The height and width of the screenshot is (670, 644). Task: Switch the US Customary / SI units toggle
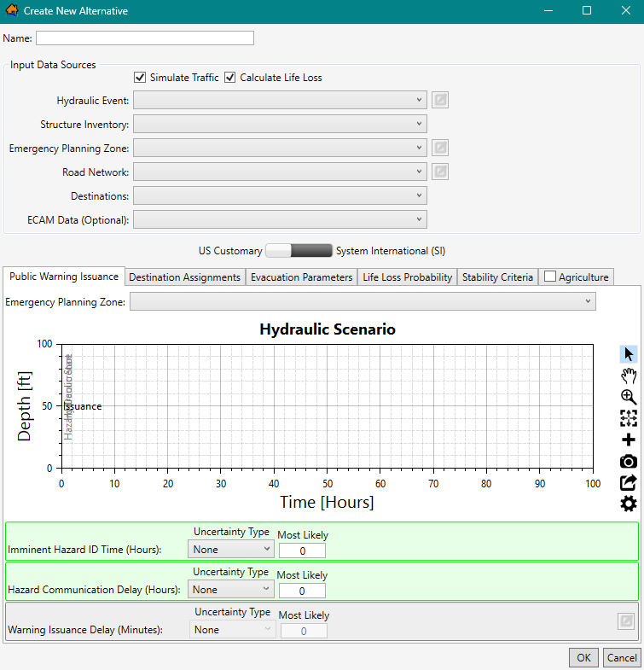(299, 251)
